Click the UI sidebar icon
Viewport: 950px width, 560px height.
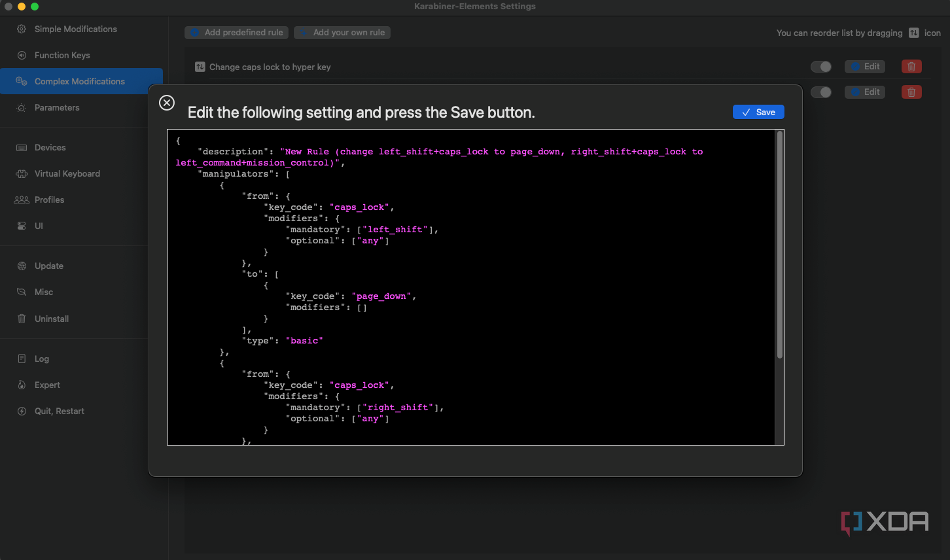[22, 226]
